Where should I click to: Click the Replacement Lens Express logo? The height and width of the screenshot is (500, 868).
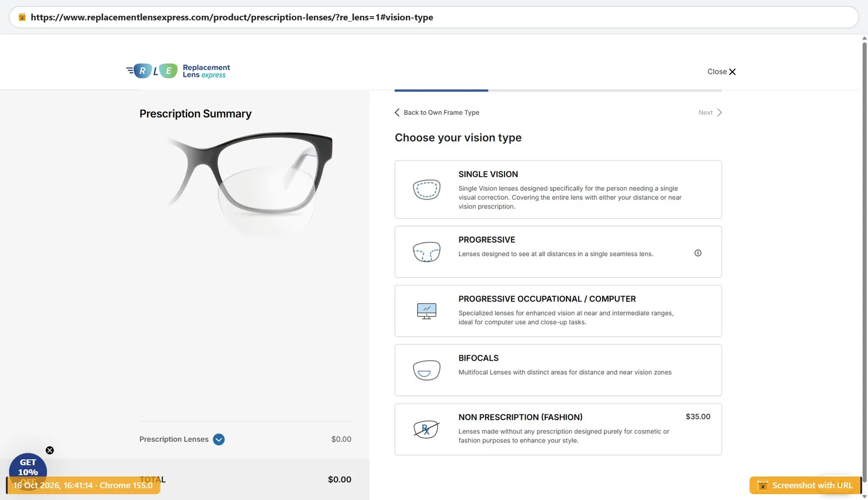(x=178, y=71)
